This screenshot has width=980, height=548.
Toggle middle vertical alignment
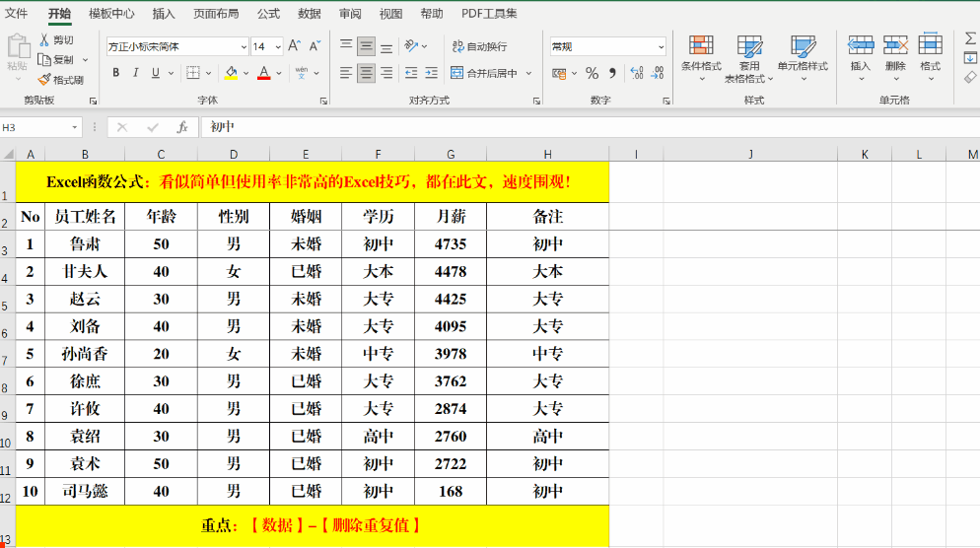tap(366, 45)
